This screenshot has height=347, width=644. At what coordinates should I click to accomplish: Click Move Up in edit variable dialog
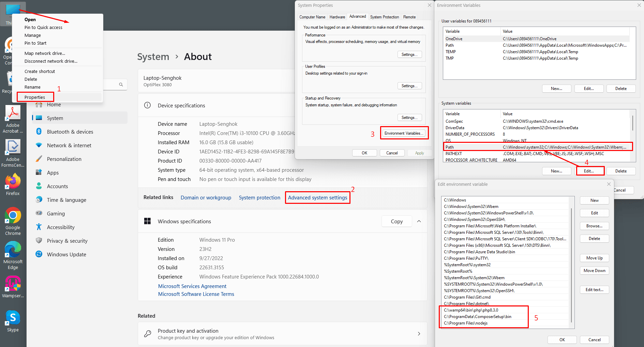pyautogui.click(x=594, y=258)
